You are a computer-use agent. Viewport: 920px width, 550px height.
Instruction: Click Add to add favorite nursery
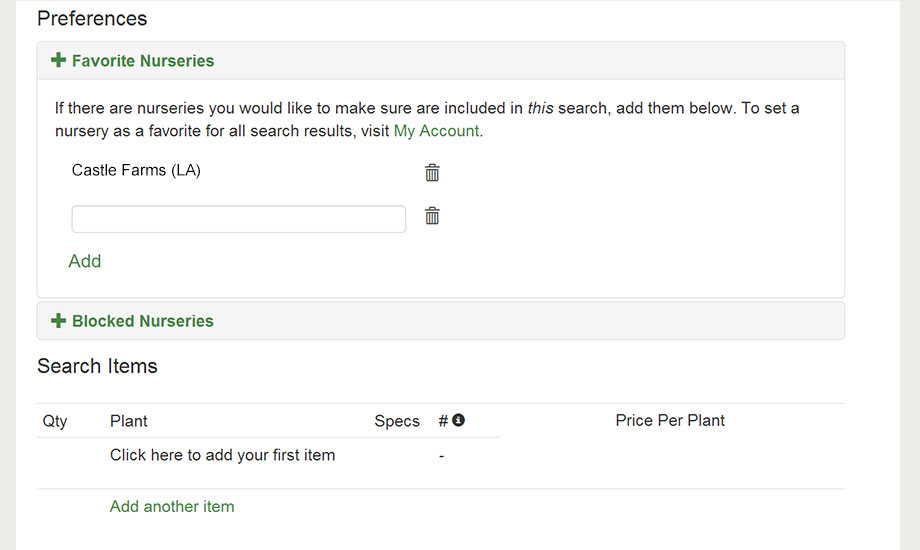tap(84, 261)
